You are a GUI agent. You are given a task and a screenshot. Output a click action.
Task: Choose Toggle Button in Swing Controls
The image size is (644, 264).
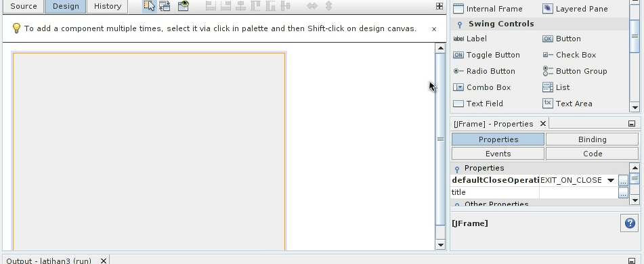pos(486,55)
